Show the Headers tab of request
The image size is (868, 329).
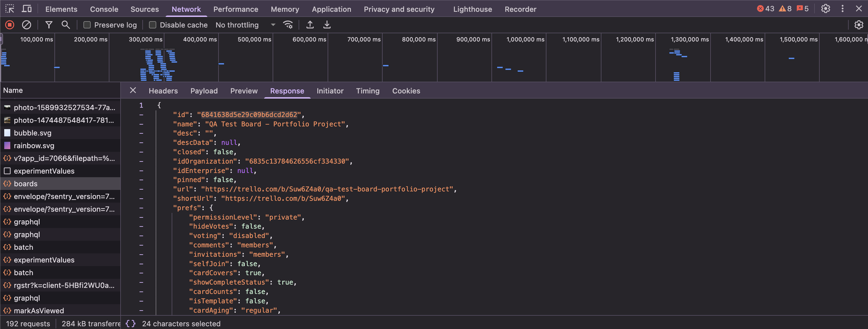pos(164,91)
